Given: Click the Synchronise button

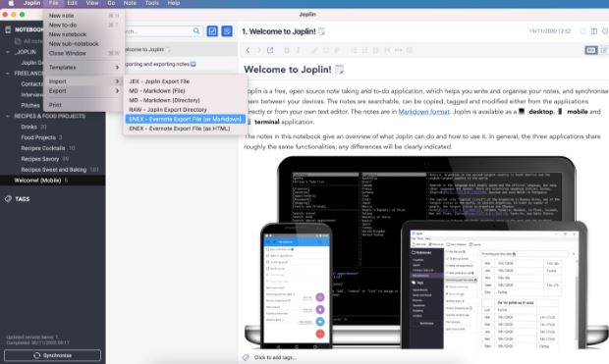Looking at the screenshot, I should [x=52, y=355].
